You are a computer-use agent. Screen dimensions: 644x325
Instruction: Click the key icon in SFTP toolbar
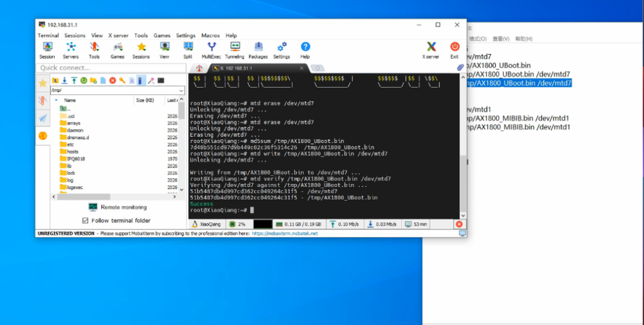[x=122, y=80]
